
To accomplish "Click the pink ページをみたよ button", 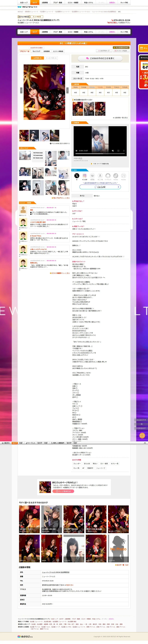I will (63, 491).
